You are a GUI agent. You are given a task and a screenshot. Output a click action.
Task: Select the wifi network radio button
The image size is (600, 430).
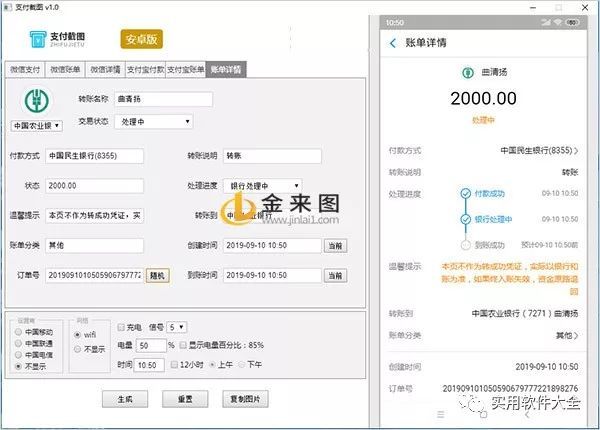coord(77,335)
